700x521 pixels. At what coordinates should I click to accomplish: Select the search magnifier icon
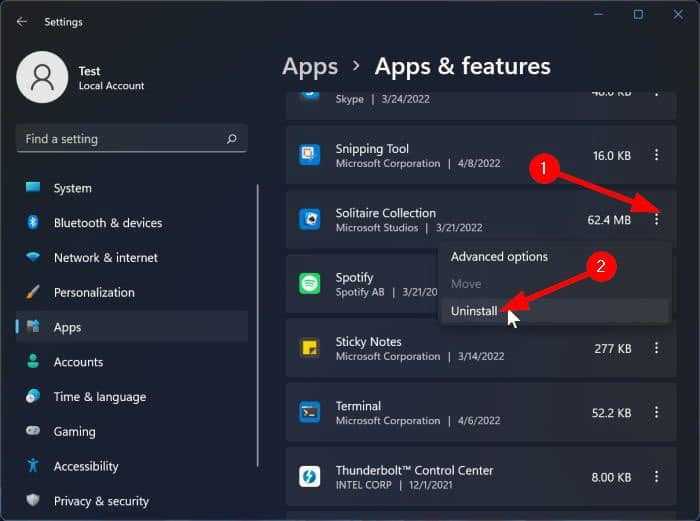[x=232, y=138]
